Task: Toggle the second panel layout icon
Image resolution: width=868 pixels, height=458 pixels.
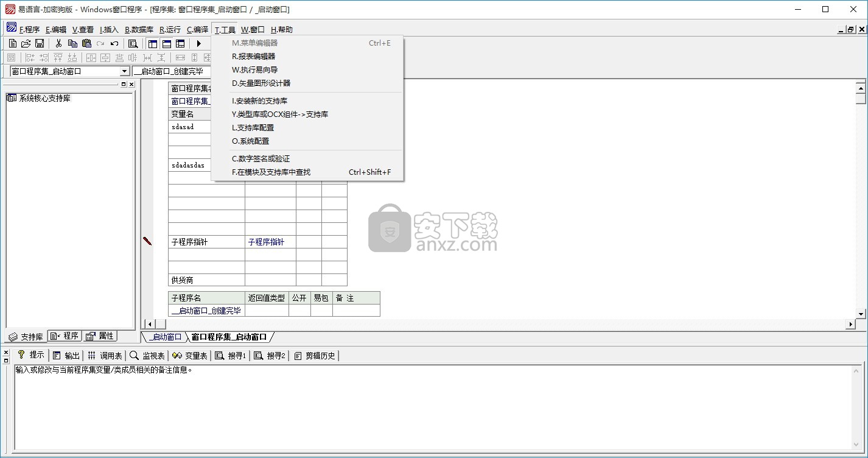Action: point(166,43)
